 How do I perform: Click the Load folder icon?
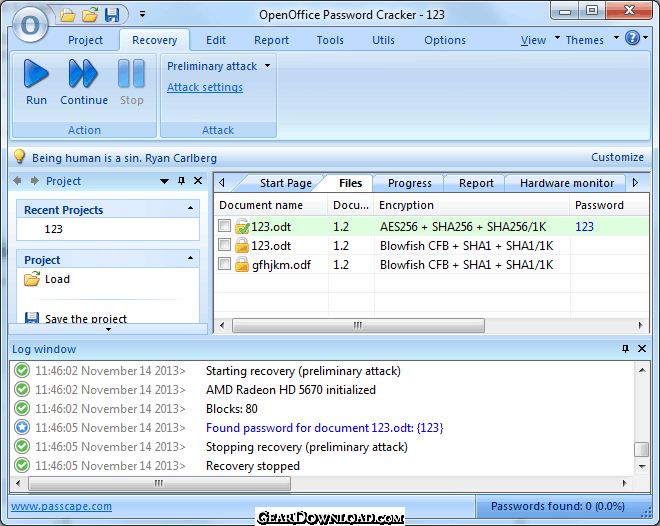[x=32, y=279]
